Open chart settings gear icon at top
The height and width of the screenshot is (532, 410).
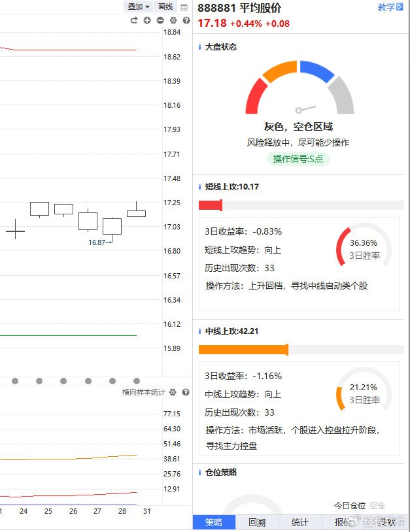[173, 20]
